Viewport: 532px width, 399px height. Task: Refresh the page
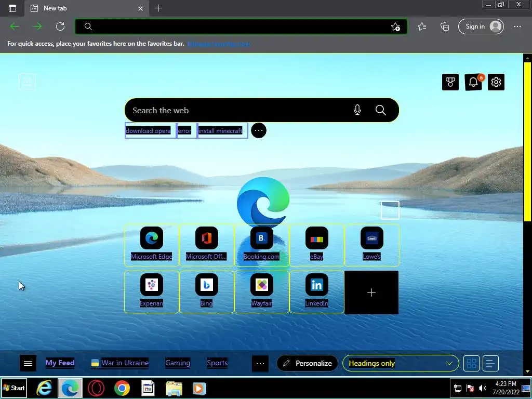tap(60, 26)
